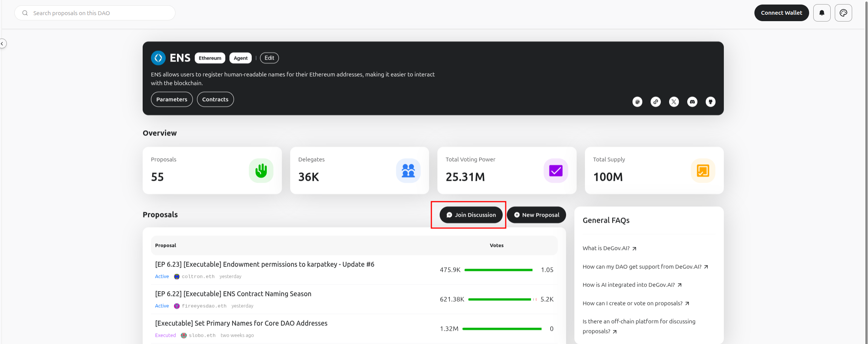Open the Parameters panel
Screen dimensions: 868x344
point(172,99)
